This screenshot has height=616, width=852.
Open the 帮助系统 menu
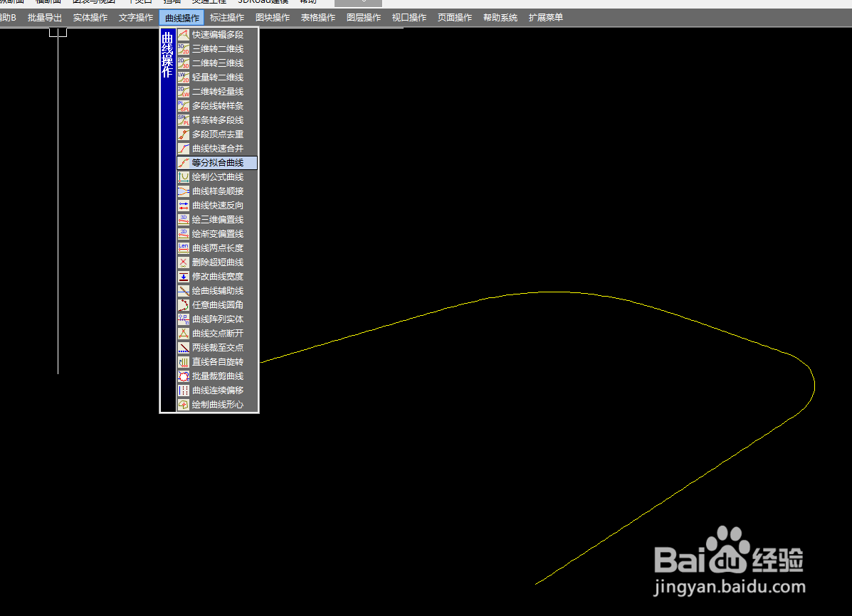500,18
